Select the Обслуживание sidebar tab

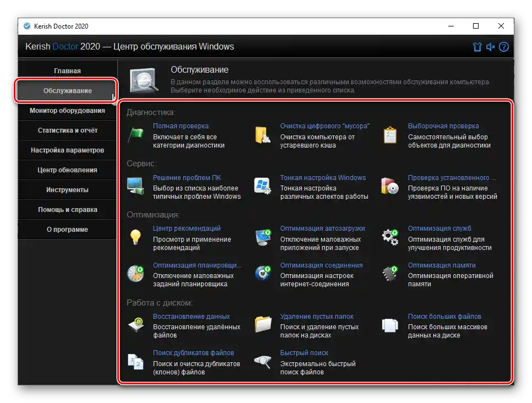coord(67,91)
